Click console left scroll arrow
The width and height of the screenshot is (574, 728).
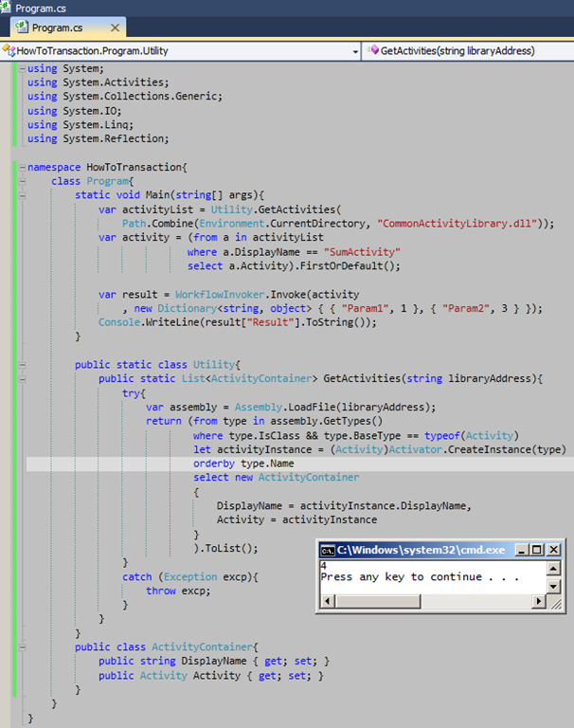click(x=328, y=601)
